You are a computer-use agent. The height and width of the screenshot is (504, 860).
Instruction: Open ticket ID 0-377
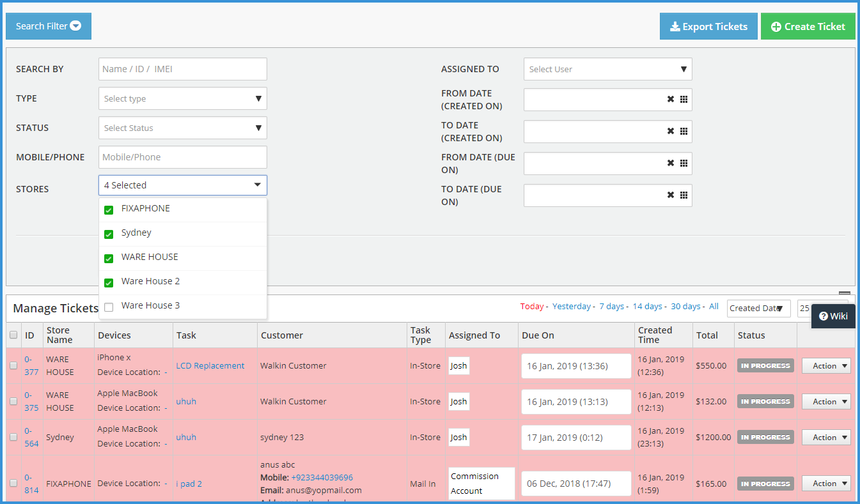pos(31,365)
